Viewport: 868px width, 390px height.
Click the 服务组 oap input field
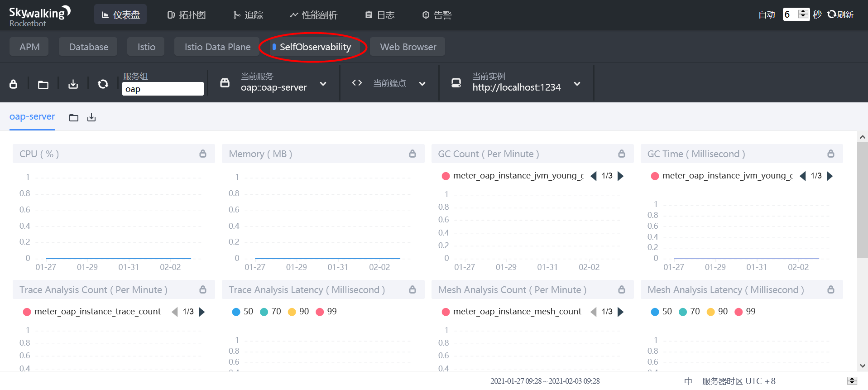(x=163, y=89)
